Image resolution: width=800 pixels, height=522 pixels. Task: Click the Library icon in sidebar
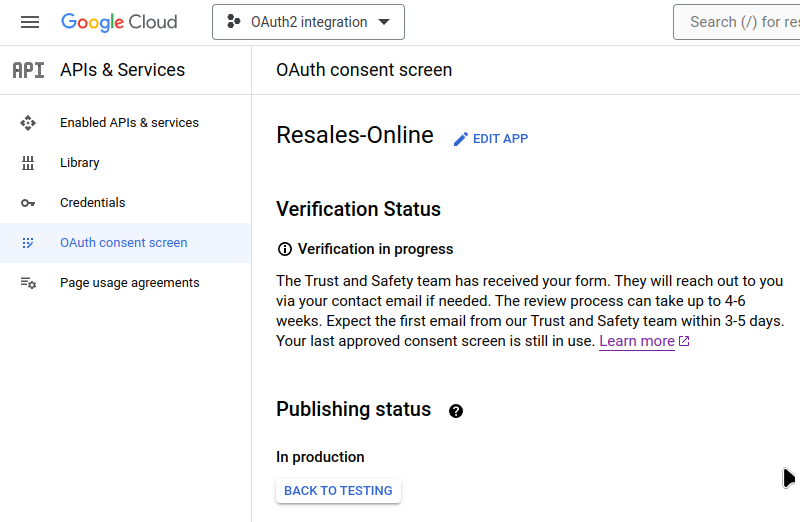pos(28,163)
